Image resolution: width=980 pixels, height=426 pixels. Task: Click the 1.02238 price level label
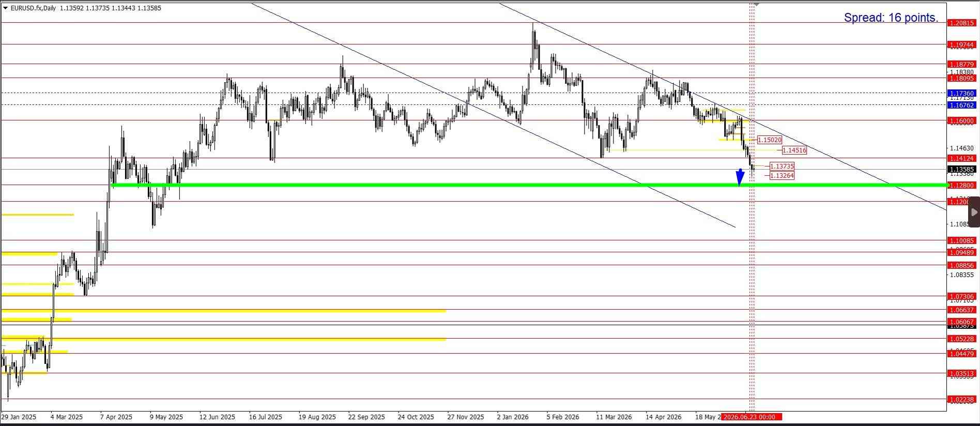click(x=962, y=400)
